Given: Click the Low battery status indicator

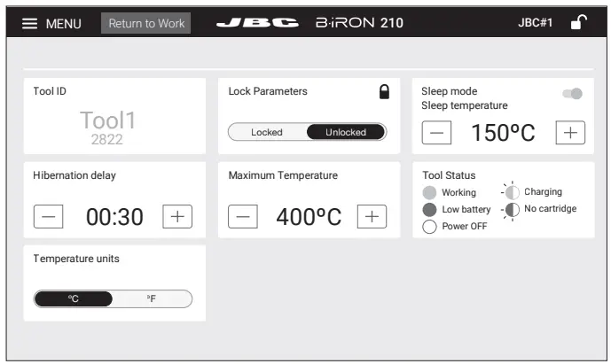Looking at the screenshot, I should pyautogui.click(x=429, y=209).
